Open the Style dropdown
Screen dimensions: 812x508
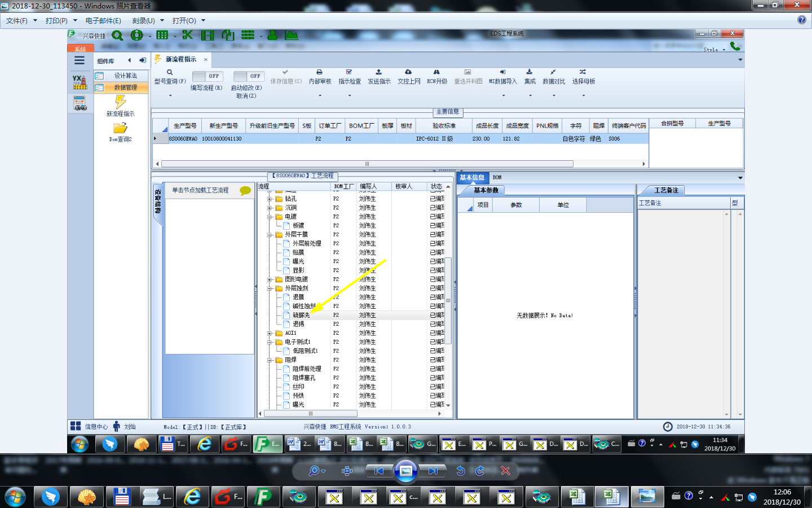point(714,50)
